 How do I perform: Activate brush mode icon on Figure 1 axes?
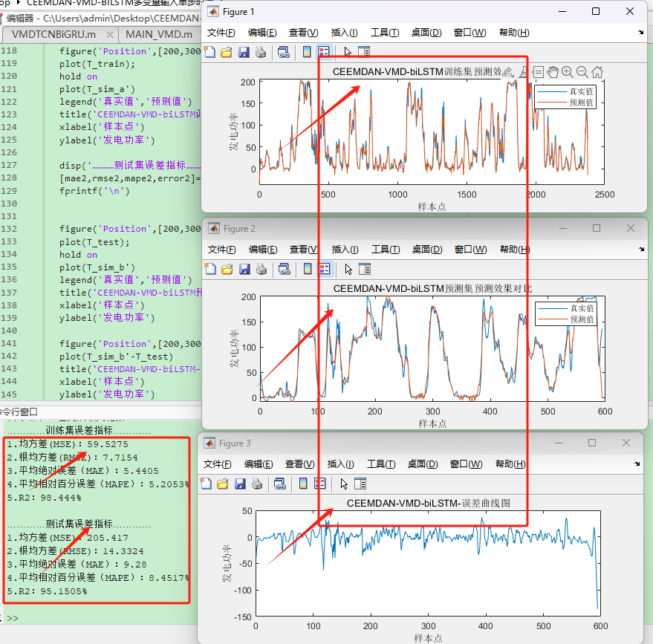[523, 71]
